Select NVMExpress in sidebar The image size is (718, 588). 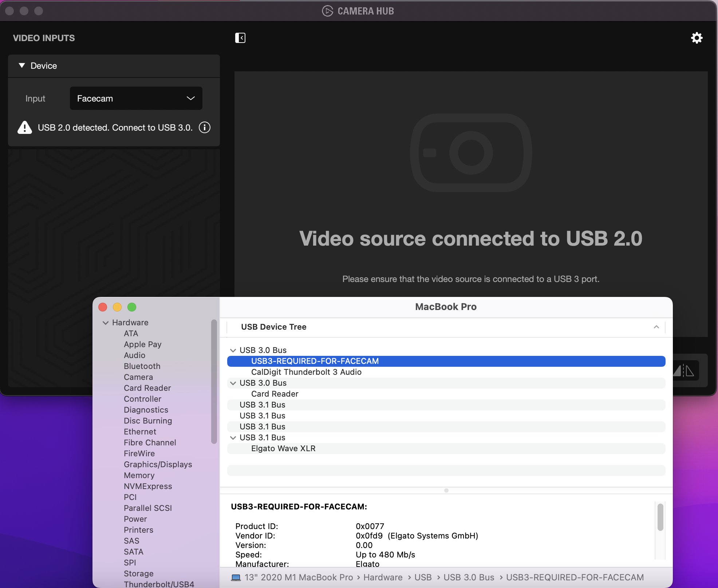pyautogui.click(x=148, y=486)
